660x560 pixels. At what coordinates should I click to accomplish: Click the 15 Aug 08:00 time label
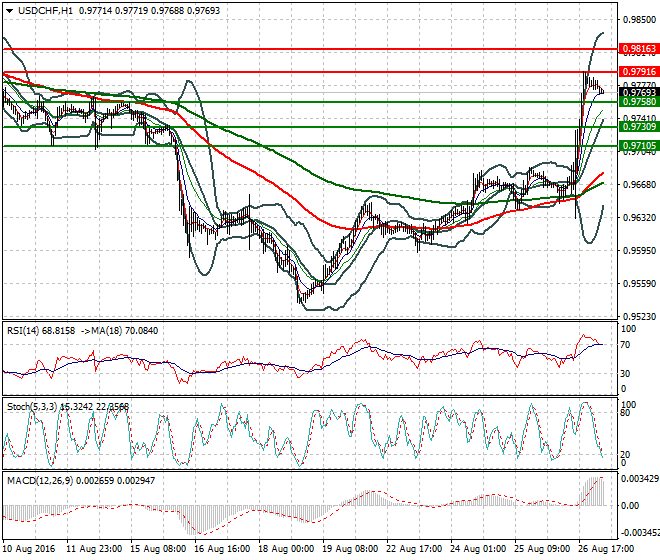(x=158, y=549)
